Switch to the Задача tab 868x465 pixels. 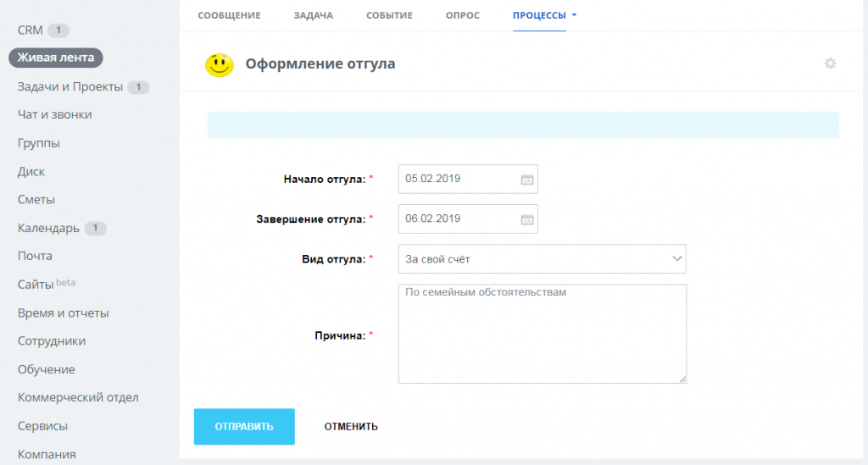pos(314,15)
